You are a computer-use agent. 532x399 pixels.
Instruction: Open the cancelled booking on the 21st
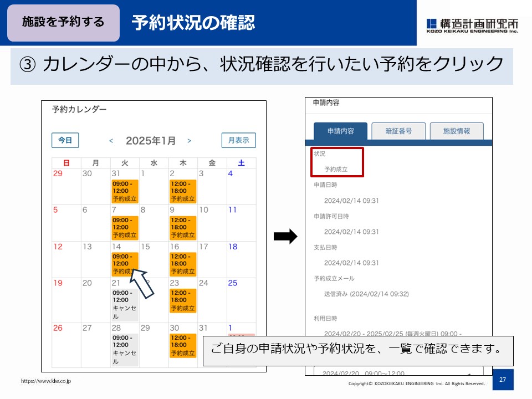pyautogui.click(x=125, y=305)
